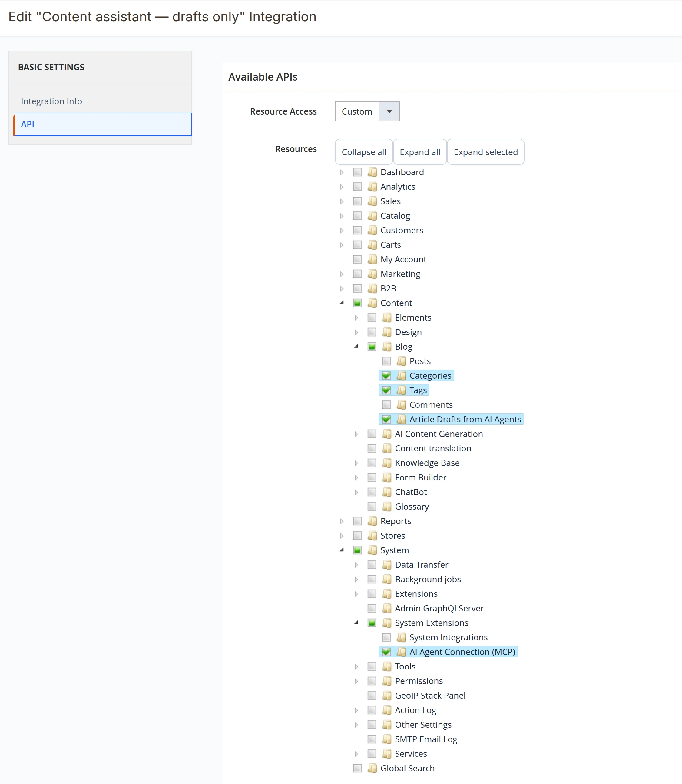Check the System Integrations checkbox
682x784 pixels.
pos(386,637)
